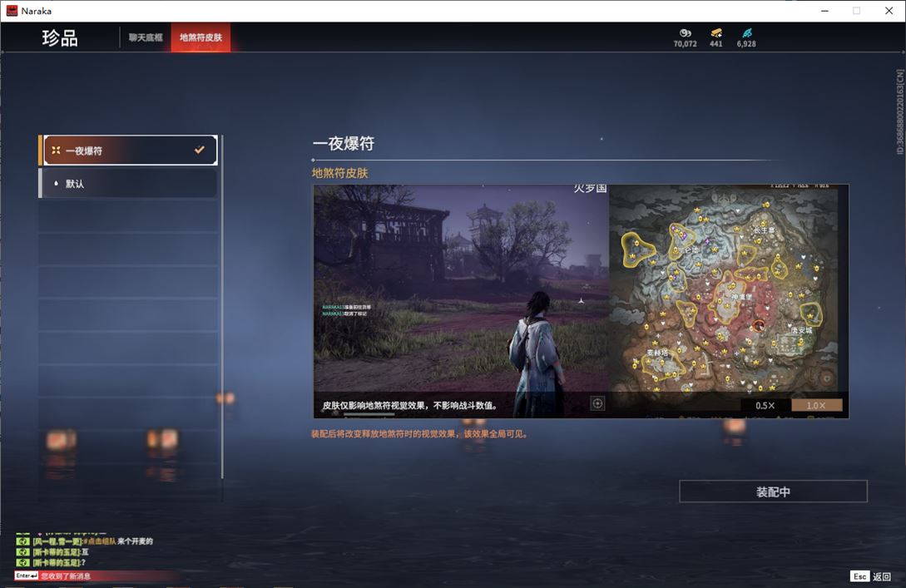Image resolution: width=906 pixels, height=588 pixels.
Task: Click the circular target icon in preview
Action: pos(597,403)
